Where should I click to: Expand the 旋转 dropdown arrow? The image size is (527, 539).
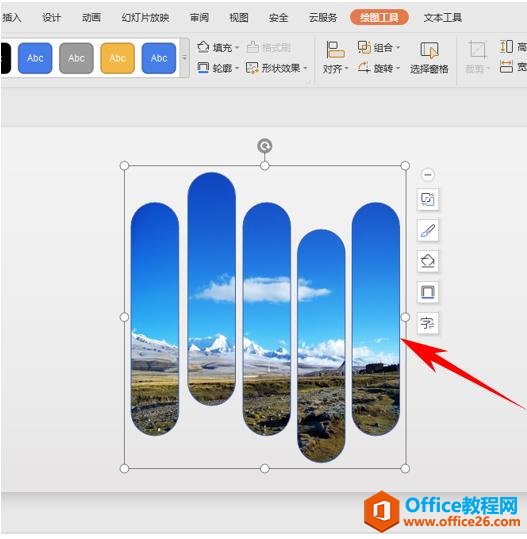(x=398, y=68)
